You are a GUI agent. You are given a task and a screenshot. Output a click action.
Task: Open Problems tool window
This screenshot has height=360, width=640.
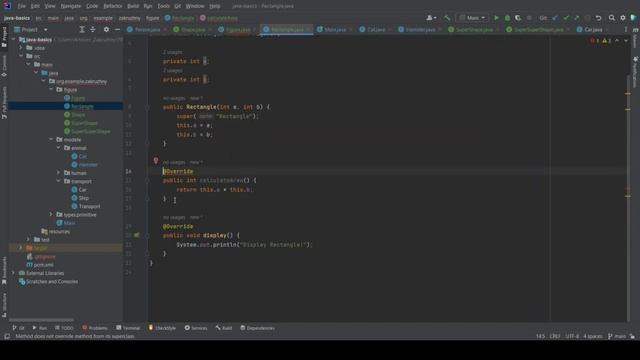tap(95, 328)
